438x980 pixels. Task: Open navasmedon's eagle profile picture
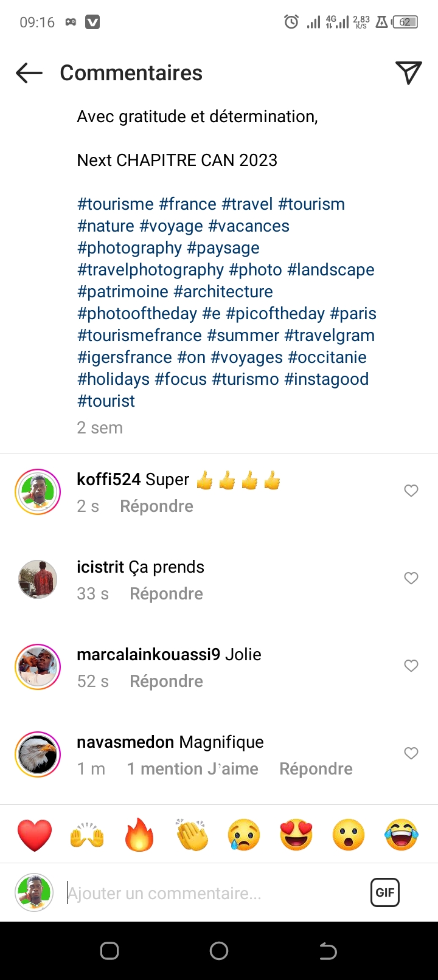[x=38, y=754]
